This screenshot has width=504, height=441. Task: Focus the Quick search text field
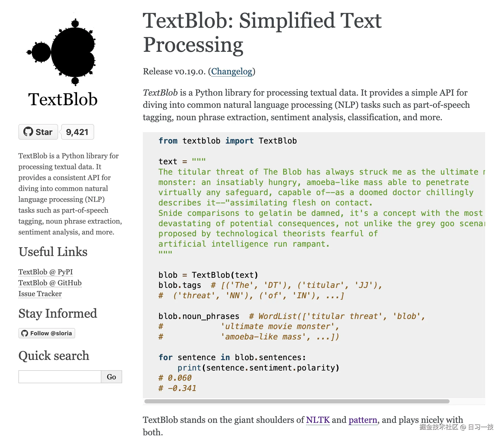pos(60,377)
